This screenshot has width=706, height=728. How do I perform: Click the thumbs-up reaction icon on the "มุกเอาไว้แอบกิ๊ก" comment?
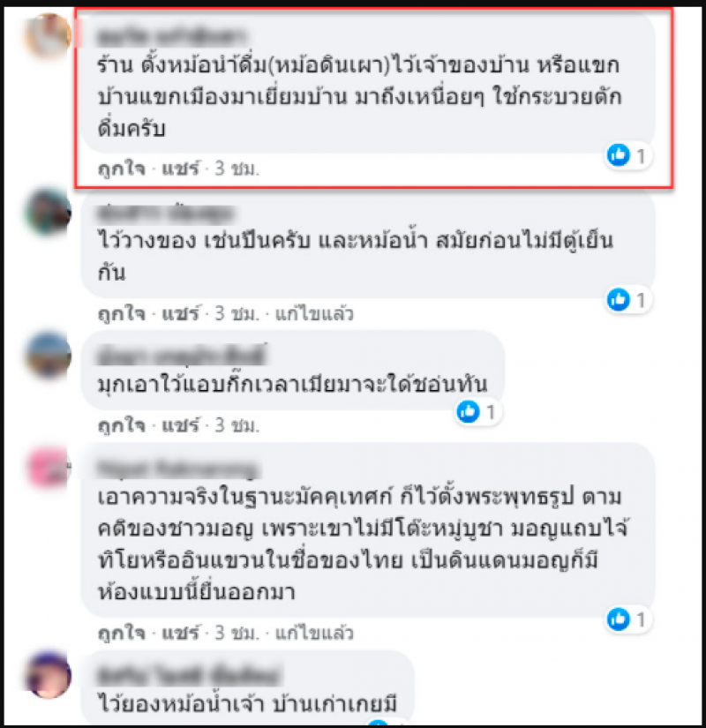(x=468, y=411)
